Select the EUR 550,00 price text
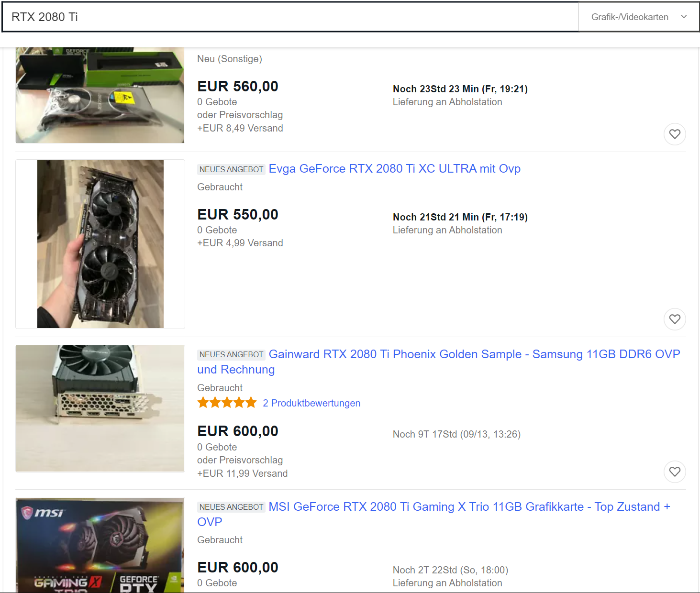 click(x=238, y=215)
